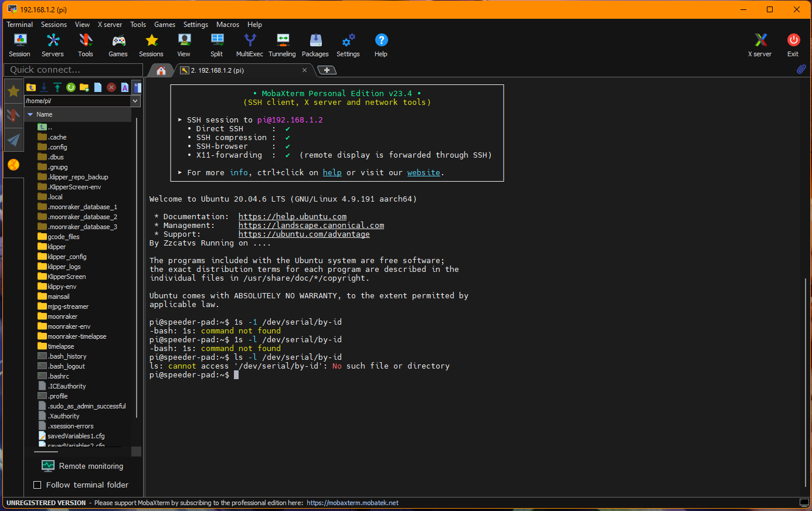Open the website link in banner
Image resolution: width=812 pixels, height=511 pixels.
(423, 172)
